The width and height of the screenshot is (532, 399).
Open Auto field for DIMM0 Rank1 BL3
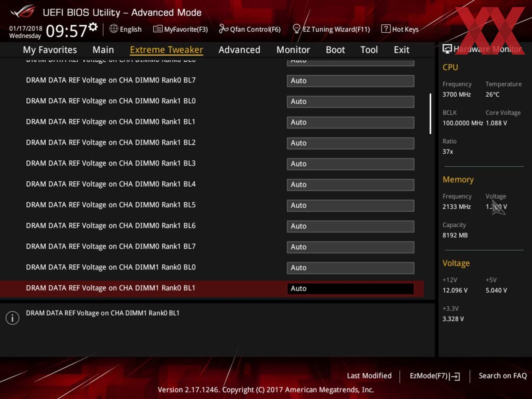[350, 164]
